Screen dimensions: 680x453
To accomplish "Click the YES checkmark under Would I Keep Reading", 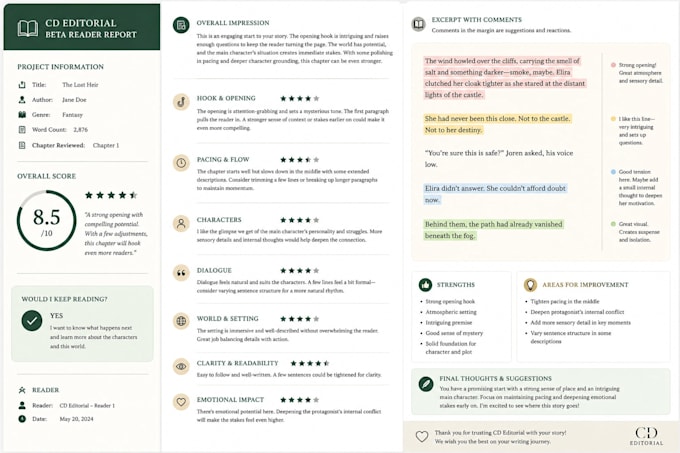I will (32, 321).
